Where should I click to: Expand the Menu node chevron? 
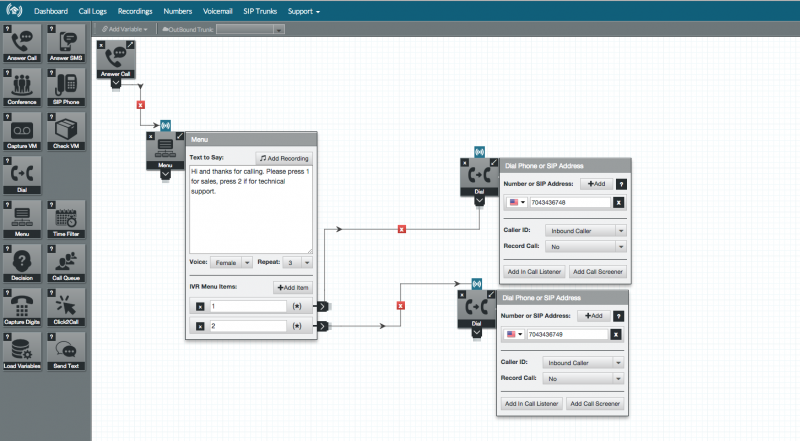(x=165, y=175)
